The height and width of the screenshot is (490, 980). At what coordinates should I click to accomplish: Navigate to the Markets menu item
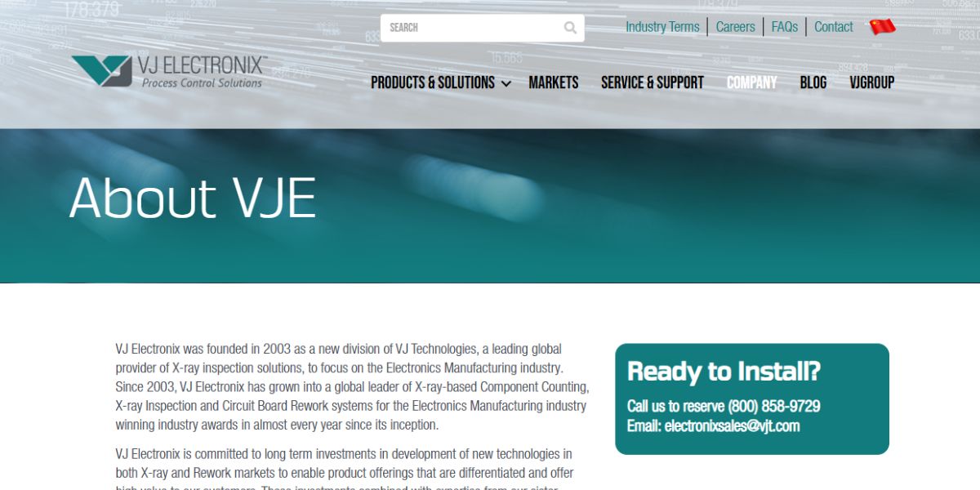tap(554, 82)
